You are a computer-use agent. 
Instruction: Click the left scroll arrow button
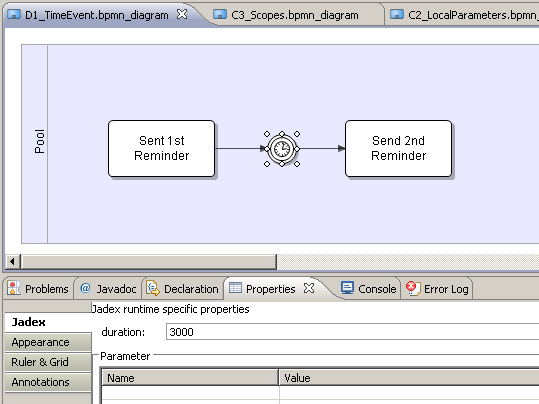(12, 262)
